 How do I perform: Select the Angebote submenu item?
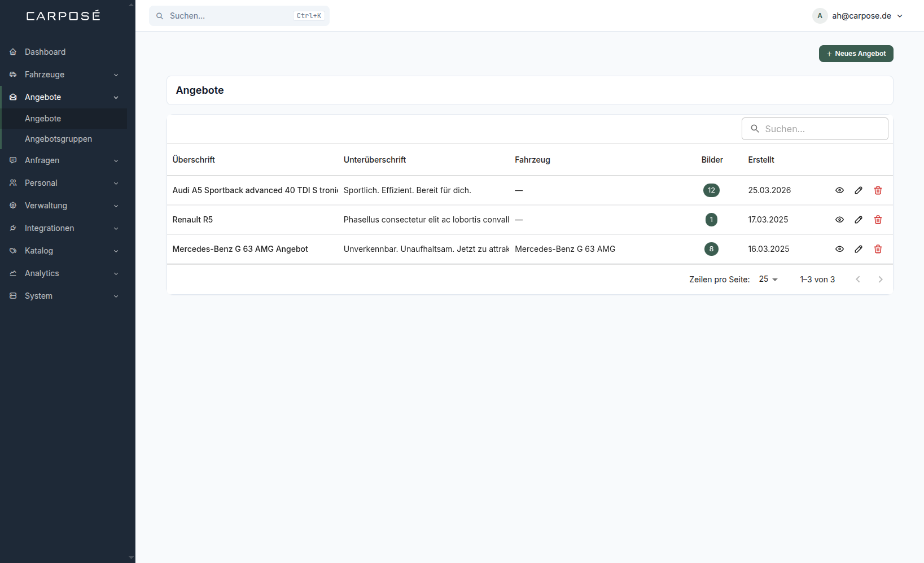tap(64, 119)
